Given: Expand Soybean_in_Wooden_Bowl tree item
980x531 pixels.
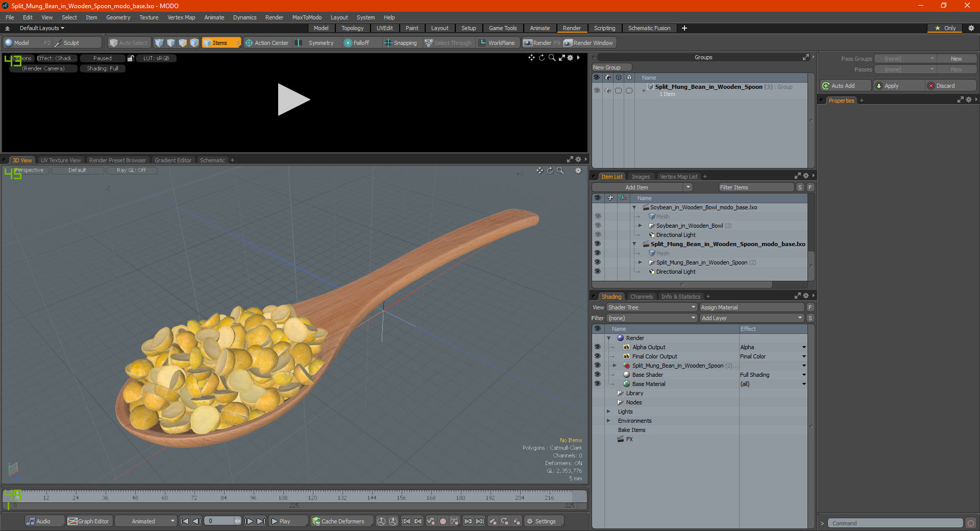Looking at the screenshot, I should [x=640, y=226].
